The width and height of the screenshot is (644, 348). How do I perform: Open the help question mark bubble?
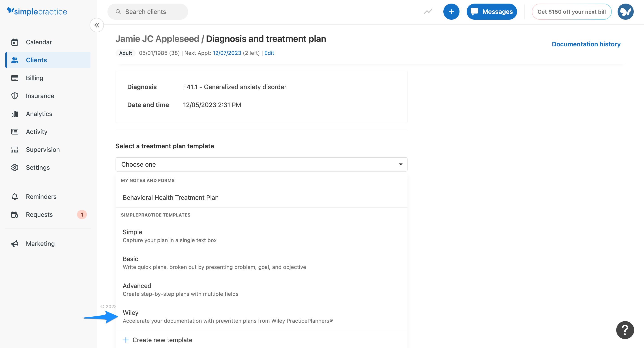[x=625, y=330]
